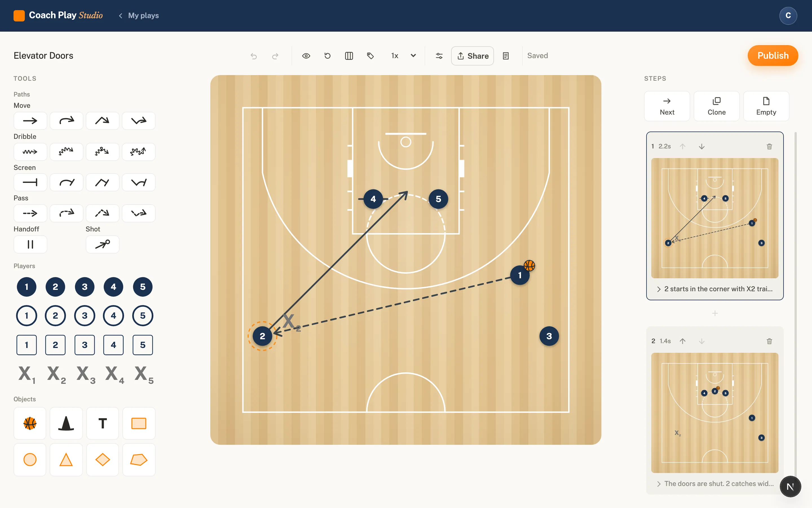The height and width of the screenshot is (508, 812).
Task: Select the upward zigzag Move path tool
Action: click(102, 121)
